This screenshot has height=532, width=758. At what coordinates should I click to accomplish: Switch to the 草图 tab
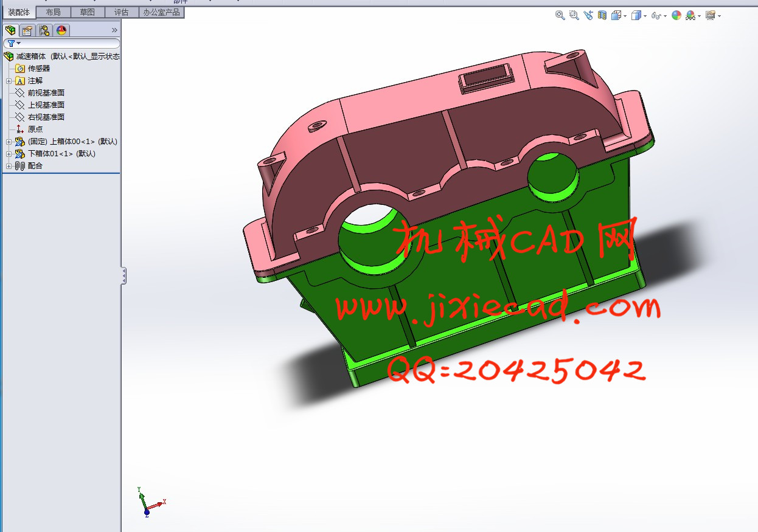tap(87, 12)
